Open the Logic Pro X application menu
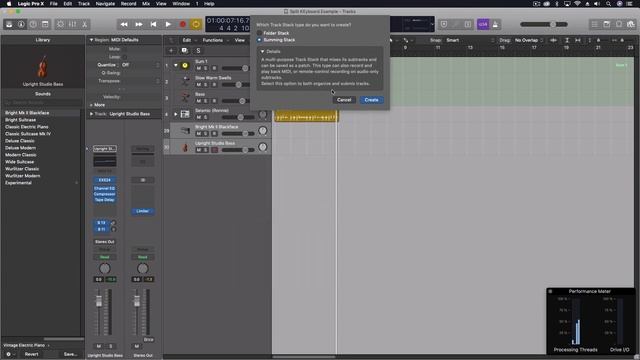The height and width of the screenshot is (360, 640). (31, 4)
